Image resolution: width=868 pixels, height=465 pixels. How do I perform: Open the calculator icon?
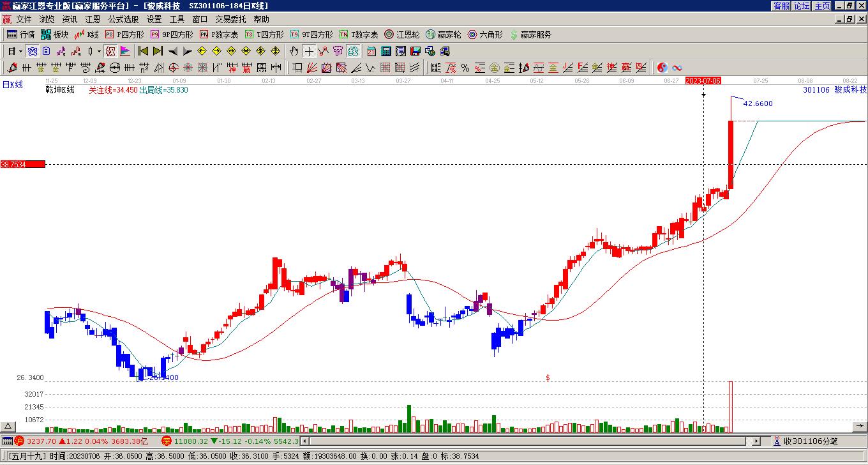coord(386,51)
